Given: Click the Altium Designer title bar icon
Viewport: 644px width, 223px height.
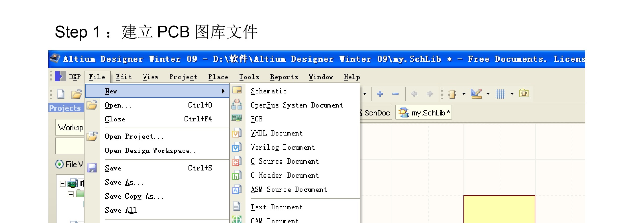Looking at the screenshot, I should pyautogui.click(x=55, y=59).
